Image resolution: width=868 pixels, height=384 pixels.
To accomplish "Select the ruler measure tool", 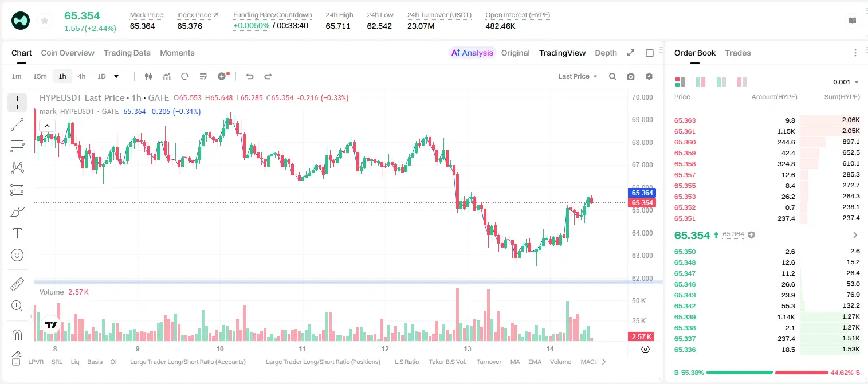I will click(x=17, y=284).
